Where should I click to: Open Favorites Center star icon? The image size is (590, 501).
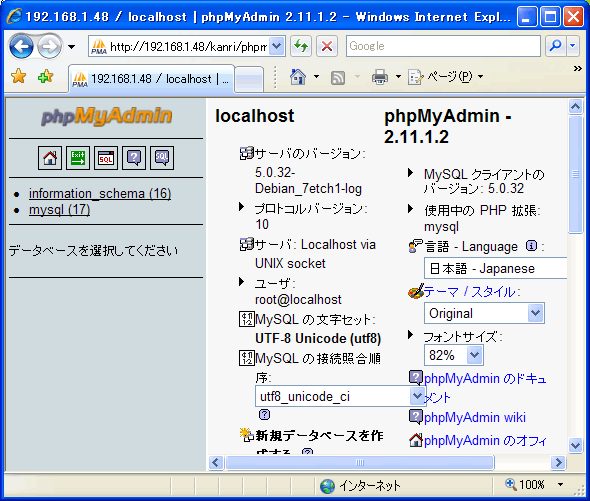[18, 76]
